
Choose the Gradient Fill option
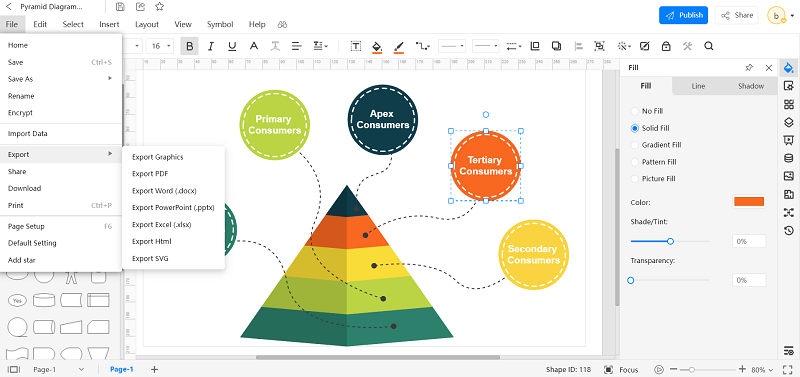point(656,145)
